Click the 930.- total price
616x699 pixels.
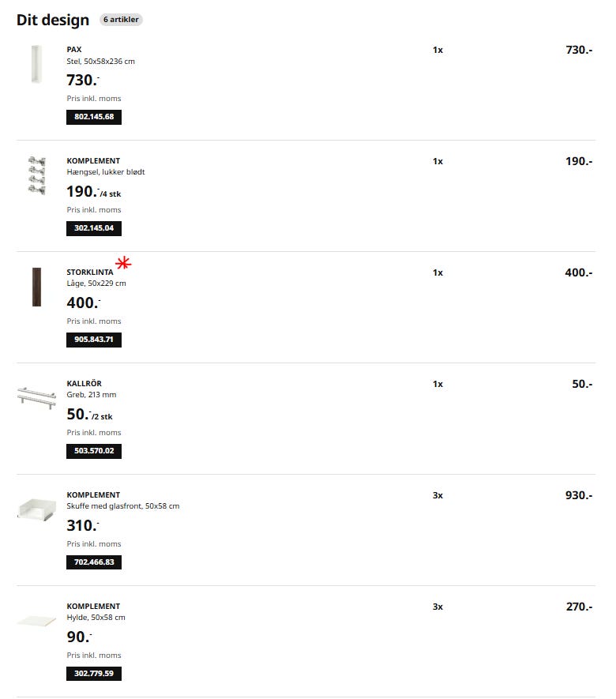click(579, 495)
